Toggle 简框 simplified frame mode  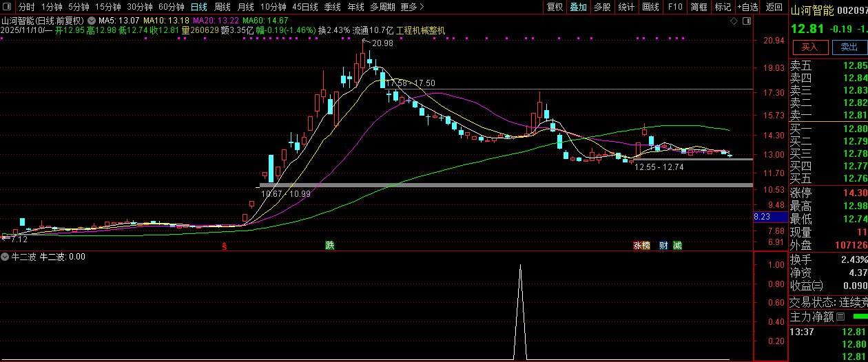699,7
